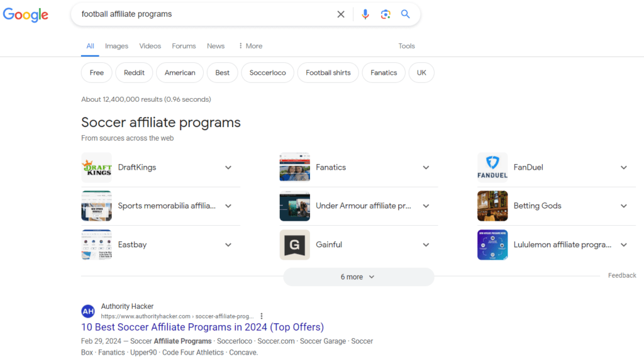The width and height of the screenshot is (644, 359).
Task: Expand the Eastbay entry chevron
Action: click(228, 245)
